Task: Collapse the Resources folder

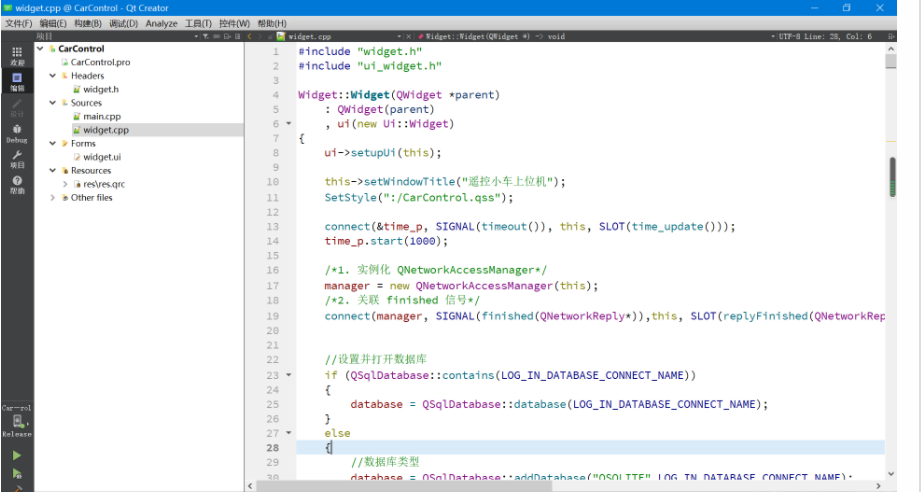Action: pos(52,170)
